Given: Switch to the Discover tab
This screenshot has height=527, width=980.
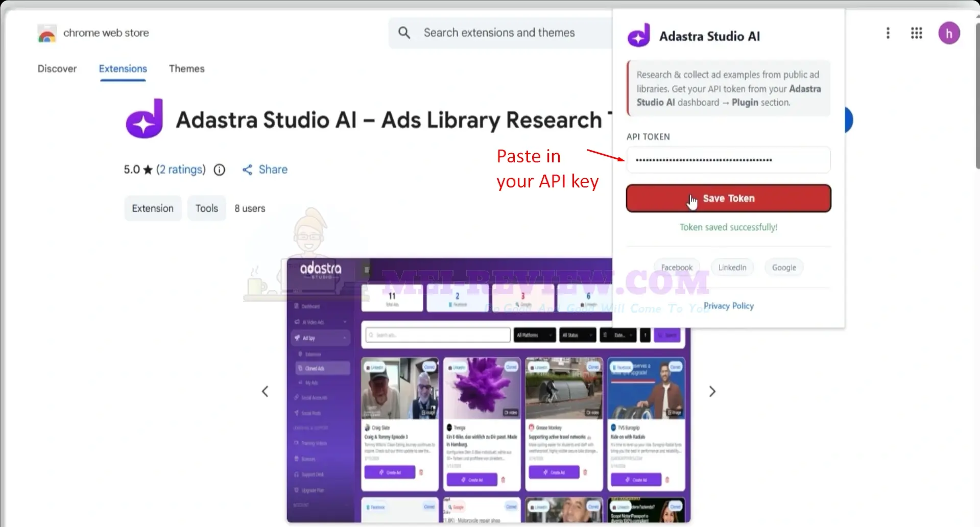Looking at the screenshot, I should (57, 68).
